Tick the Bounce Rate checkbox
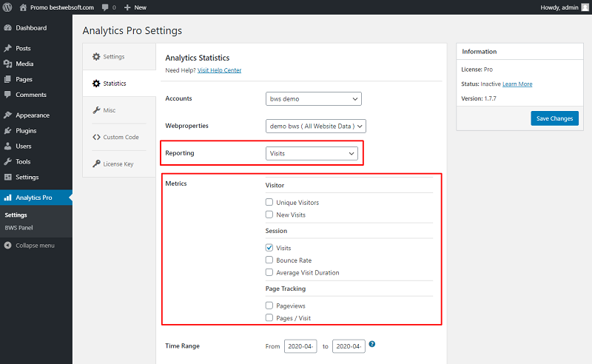 coord(269,260)
